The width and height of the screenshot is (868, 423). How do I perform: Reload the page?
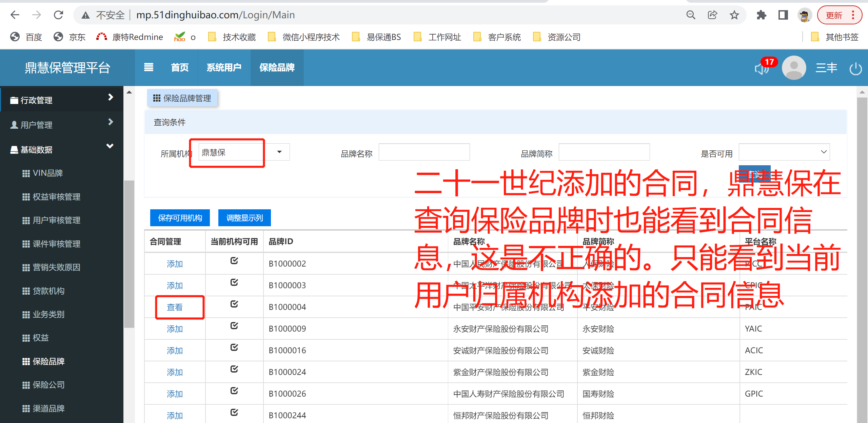tap(58, 15)
